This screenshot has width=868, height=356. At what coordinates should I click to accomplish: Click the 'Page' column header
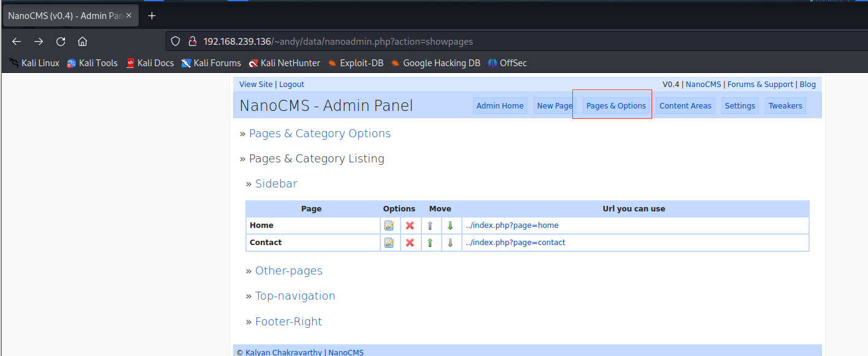(x=312, y=209)
